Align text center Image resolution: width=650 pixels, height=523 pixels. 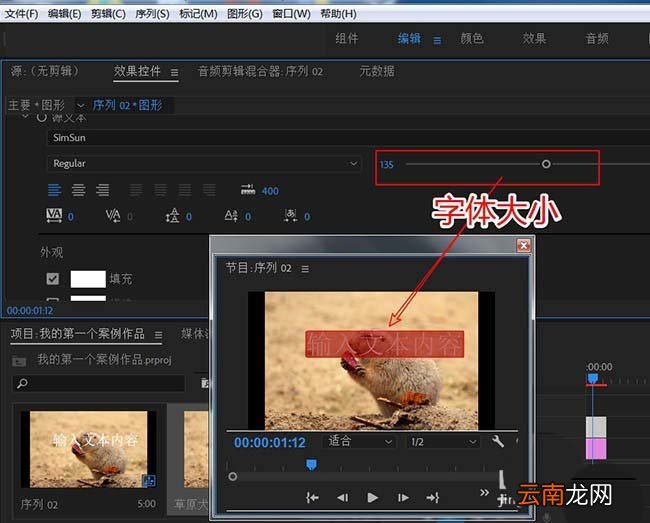click(78, 190)
